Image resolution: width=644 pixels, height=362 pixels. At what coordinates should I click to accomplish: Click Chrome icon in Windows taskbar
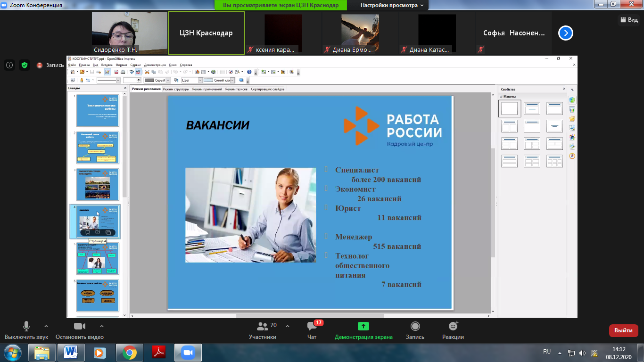[130, 352]
